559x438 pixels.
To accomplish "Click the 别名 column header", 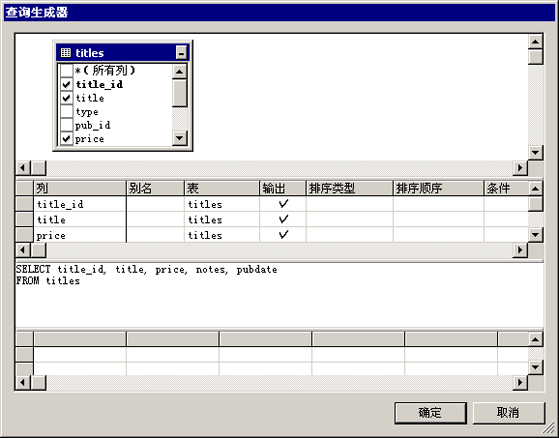I will (155, 188).
